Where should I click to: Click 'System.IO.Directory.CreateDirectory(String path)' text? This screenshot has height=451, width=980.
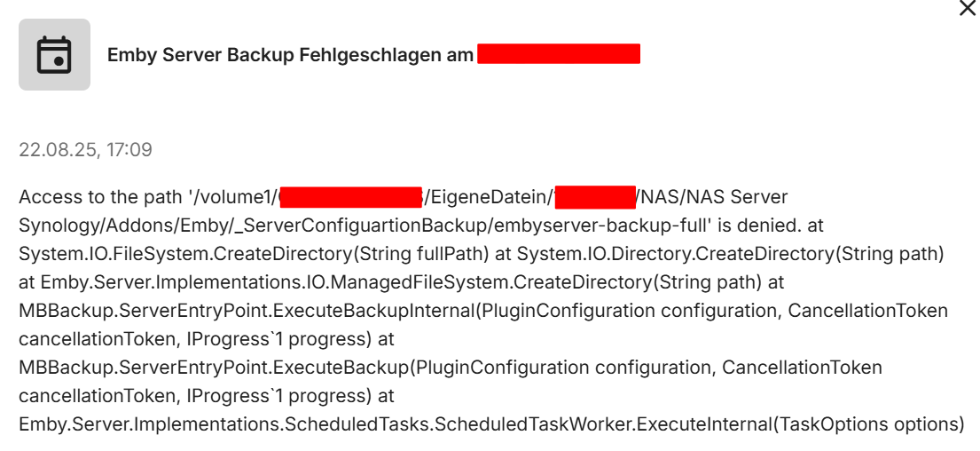click(730, 254)
